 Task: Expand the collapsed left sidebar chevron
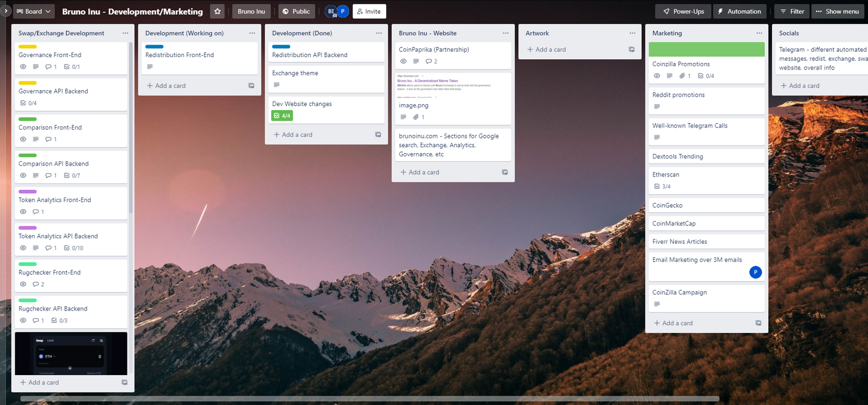pyautogui.click(x=5, y=11)
